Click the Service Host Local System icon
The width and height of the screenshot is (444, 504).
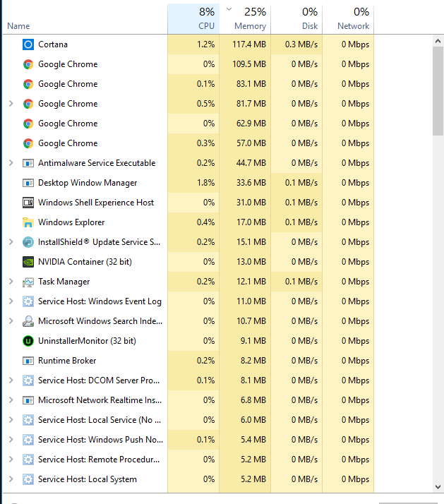coord(28,479)
